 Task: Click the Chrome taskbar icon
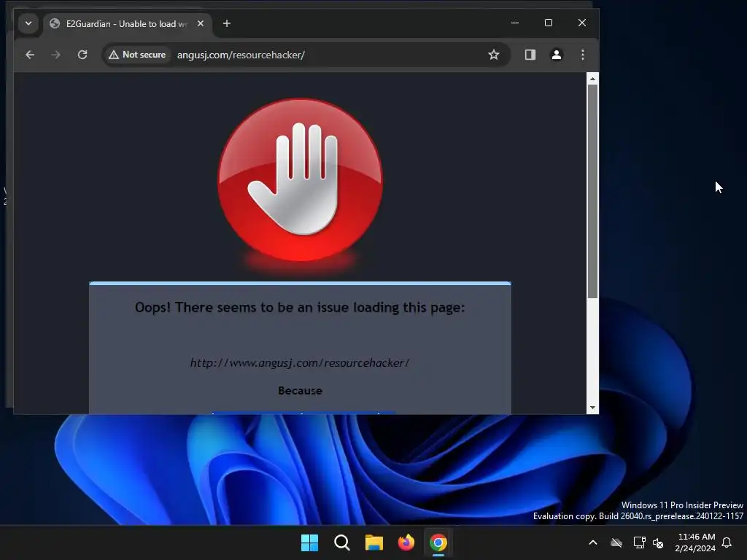click(x=438, y=542)
